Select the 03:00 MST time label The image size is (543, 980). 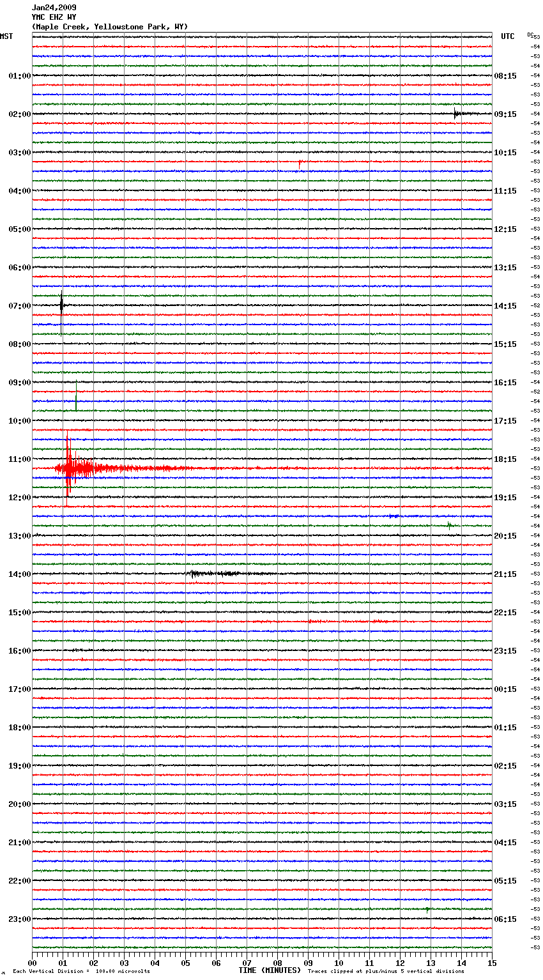tap(20, 153)
